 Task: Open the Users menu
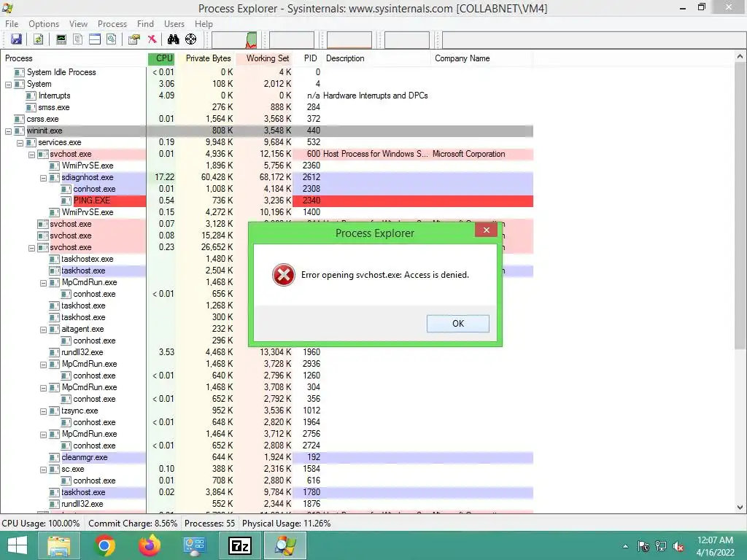click(x=174, y=24)
